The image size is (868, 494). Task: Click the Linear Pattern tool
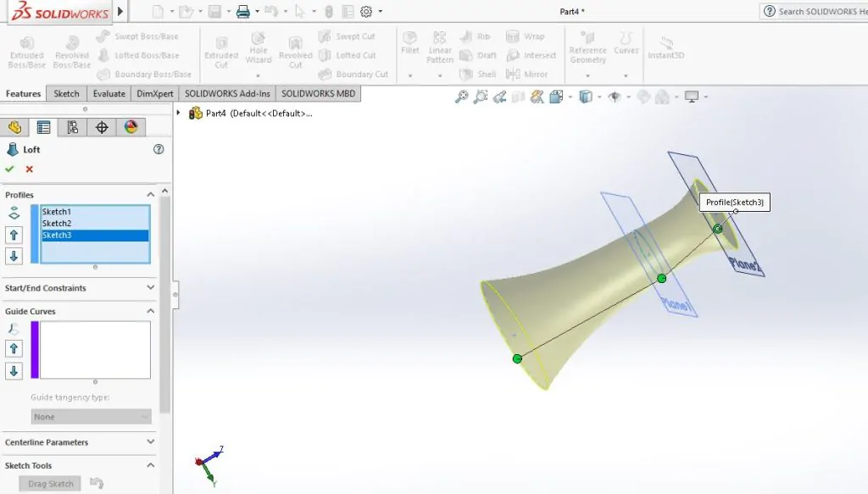(440, 47)
